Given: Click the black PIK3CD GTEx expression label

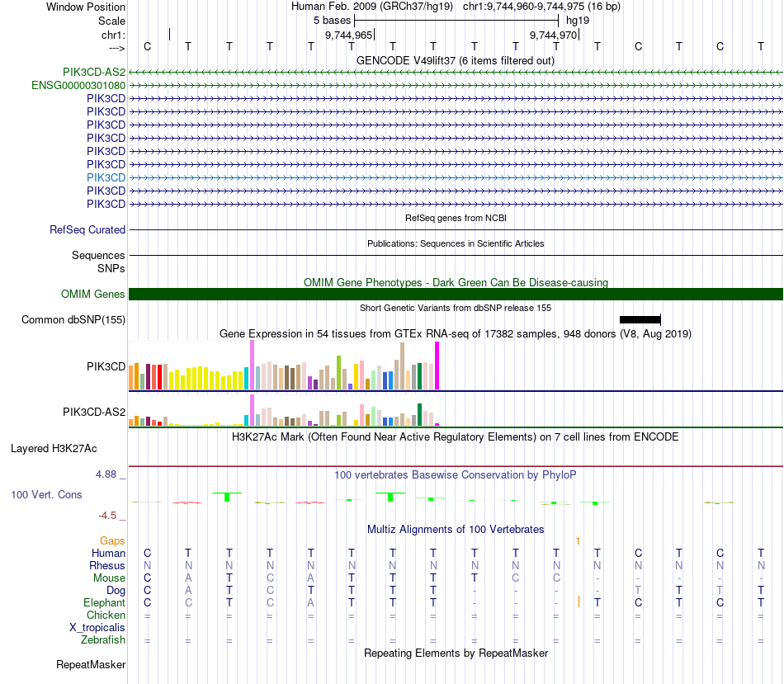Looking at the screenshot, I should pos(106,366).
